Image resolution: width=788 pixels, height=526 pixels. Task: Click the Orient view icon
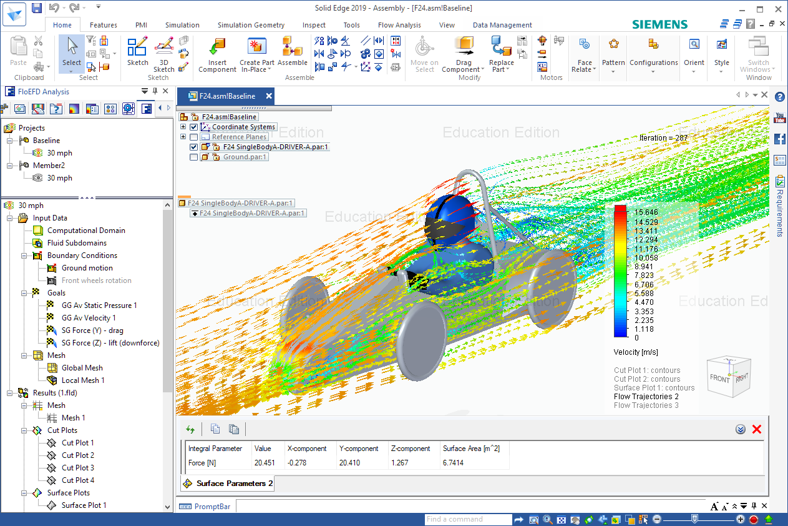[694, 44]
